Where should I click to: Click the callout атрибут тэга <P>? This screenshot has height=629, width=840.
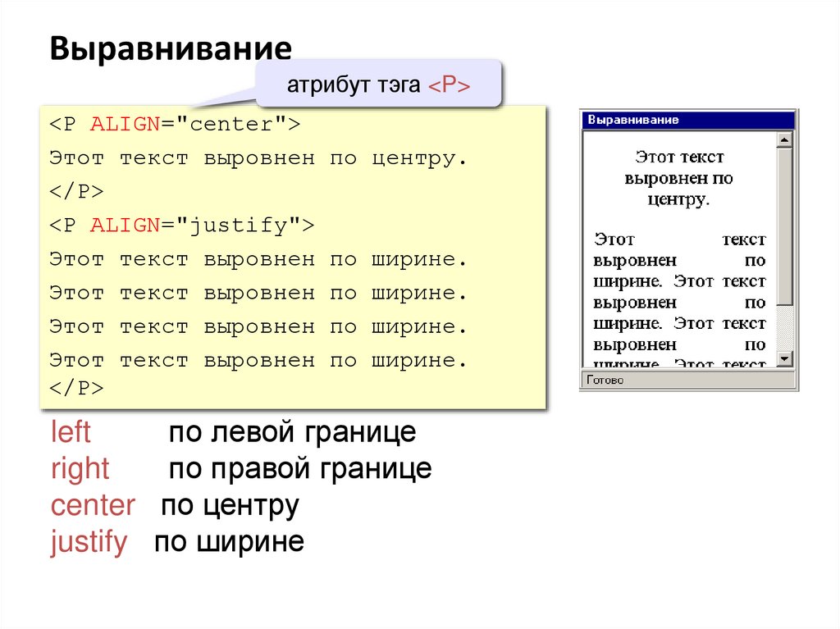pyautogui.click(x=378, y=84)
